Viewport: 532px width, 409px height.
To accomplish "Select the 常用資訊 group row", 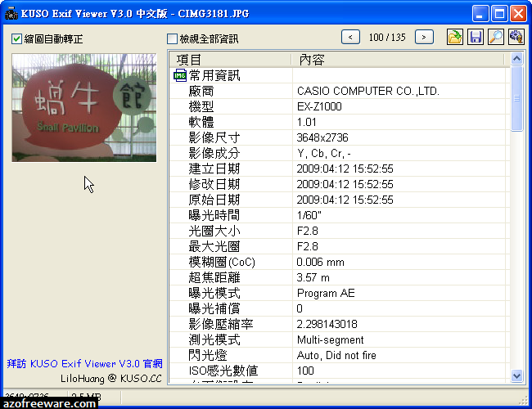I will click(340, 75).
